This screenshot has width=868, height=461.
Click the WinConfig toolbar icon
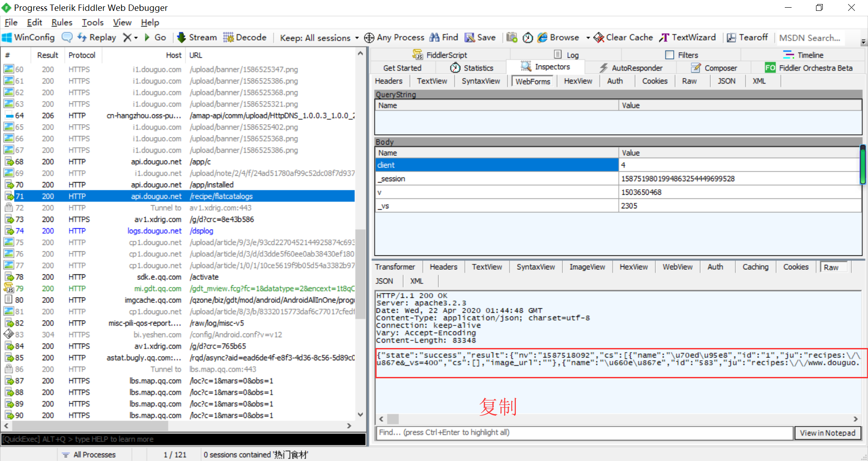point(28,38)
